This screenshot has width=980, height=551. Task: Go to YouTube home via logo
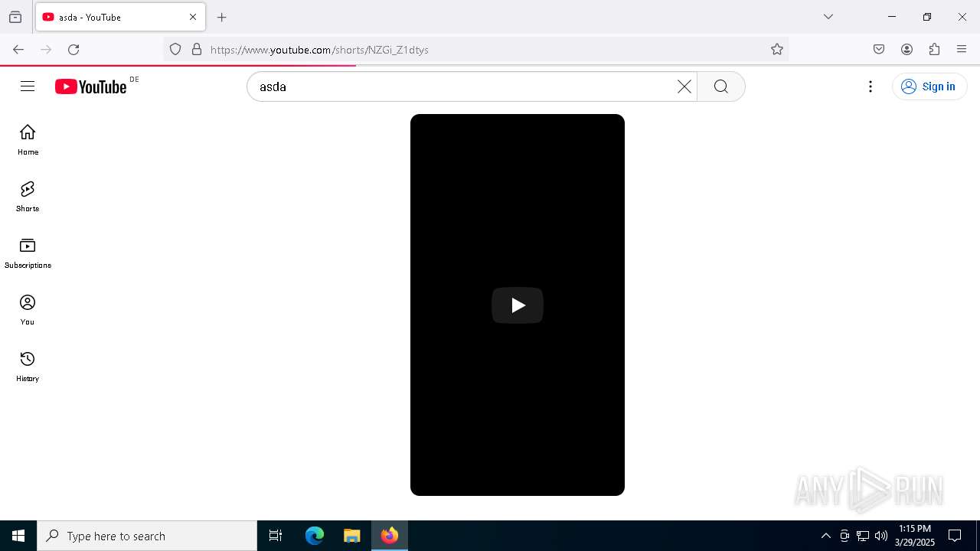click(91, 86)
